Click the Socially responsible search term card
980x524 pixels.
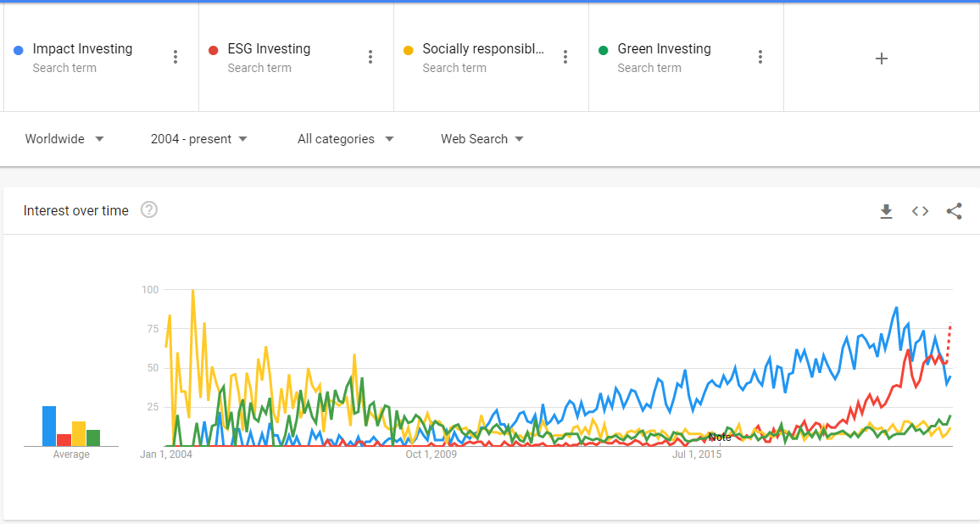click(491, 57)
